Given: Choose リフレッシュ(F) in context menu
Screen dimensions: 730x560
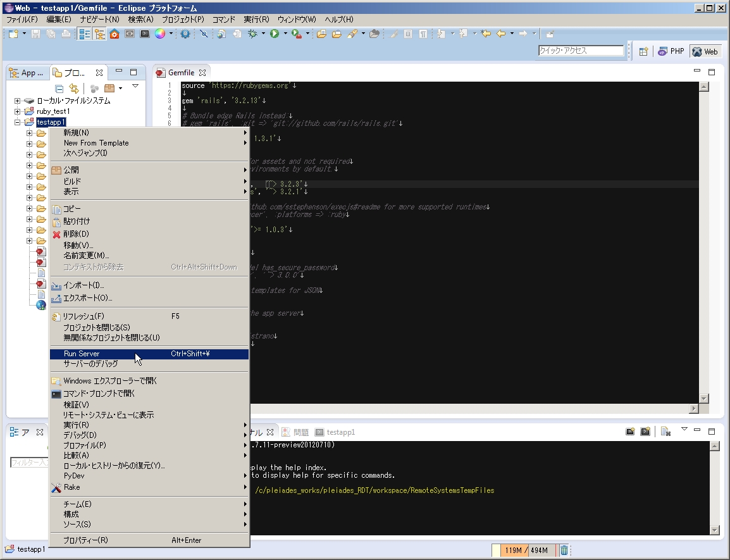Looking at the screenshot, I should tap(149, 316).
